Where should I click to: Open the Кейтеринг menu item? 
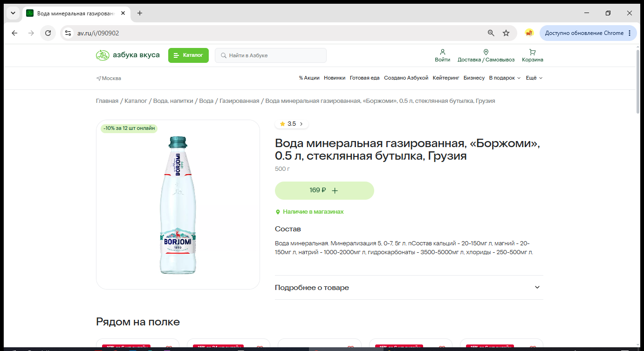click(446, 78)
